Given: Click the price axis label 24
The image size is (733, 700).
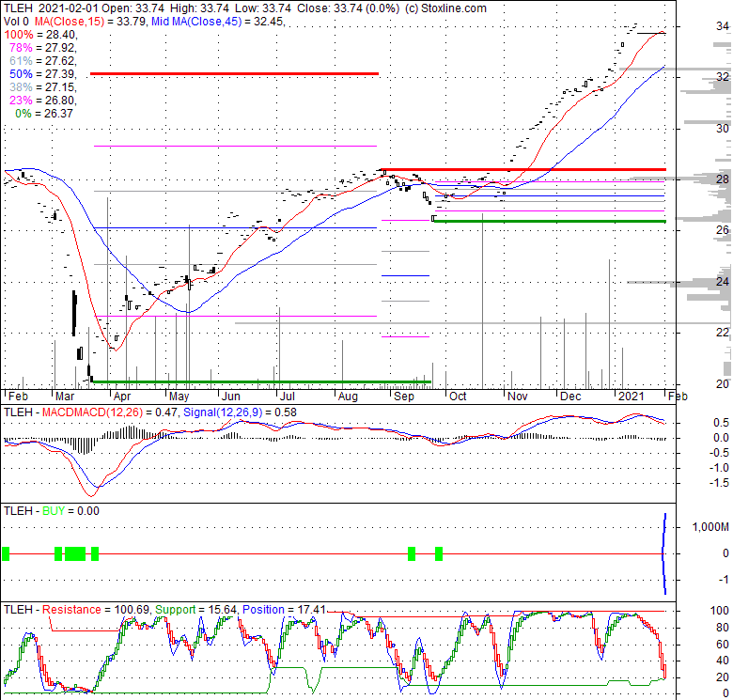Looking at the screenshot, I should coord(723,281).
